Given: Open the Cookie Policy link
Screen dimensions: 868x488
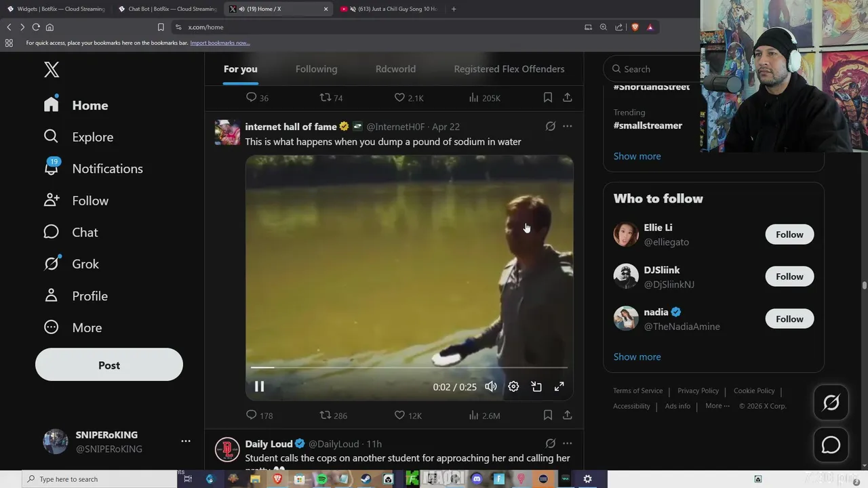Looking at the screenshot, I should (753, 391).
